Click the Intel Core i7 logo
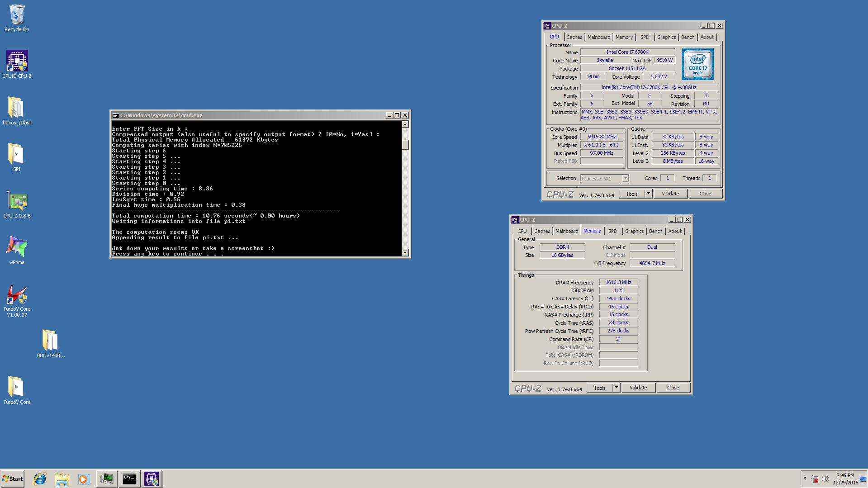868x488 pixels. (x=698, y=64)
